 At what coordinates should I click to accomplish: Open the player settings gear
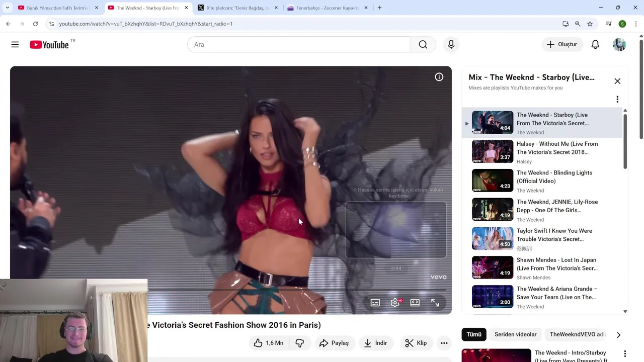[395, 303]
